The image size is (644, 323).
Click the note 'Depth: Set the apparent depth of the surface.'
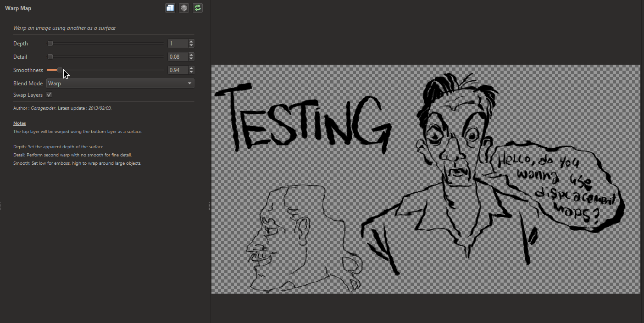(59, 147)
